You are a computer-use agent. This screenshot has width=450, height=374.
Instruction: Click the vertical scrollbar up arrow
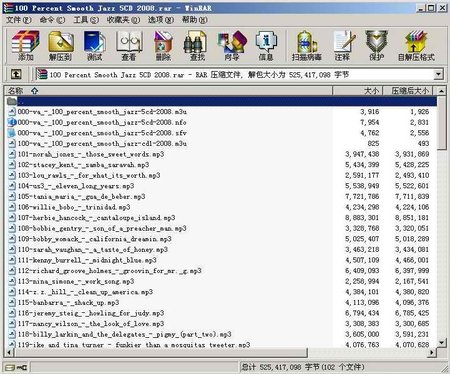click(441, 91)
